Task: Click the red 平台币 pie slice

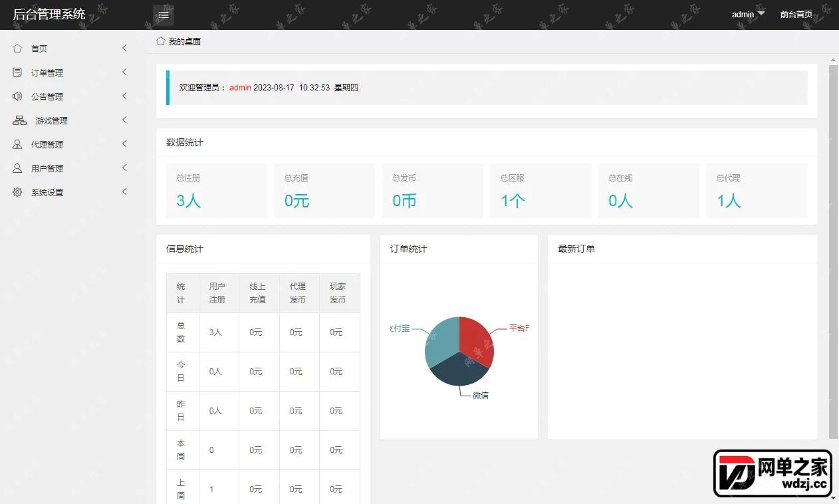Action: [x=476, y=340]
